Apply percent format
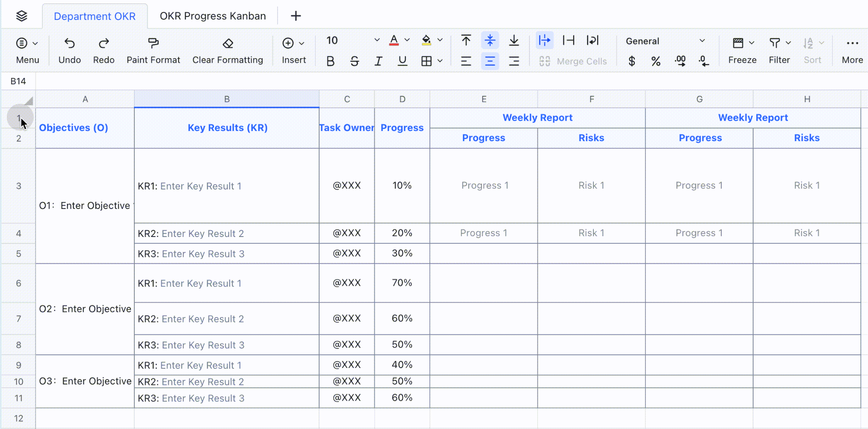 (x=656, y=61)
